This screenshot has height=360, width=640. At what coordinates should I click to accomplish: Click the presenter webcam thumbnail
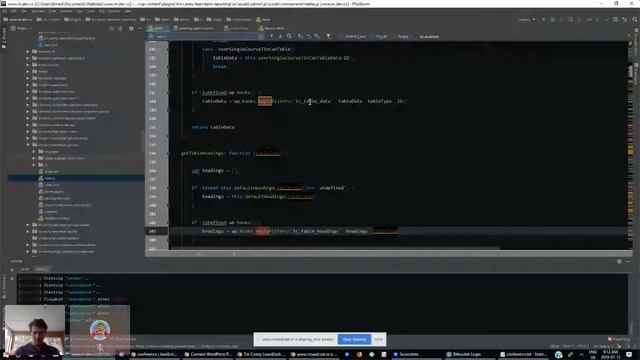[35, 330]
